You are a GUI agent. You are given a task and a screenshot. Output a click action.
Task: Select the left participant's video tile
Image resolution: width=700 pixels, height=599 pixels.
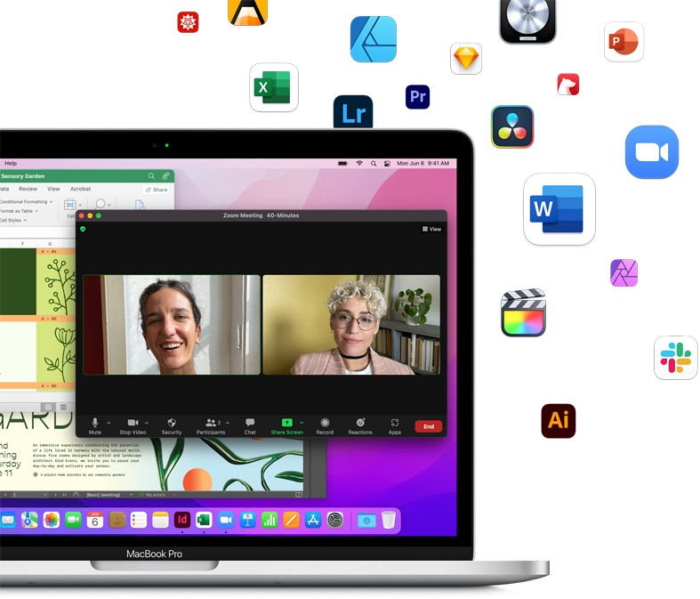coord(172,324)
